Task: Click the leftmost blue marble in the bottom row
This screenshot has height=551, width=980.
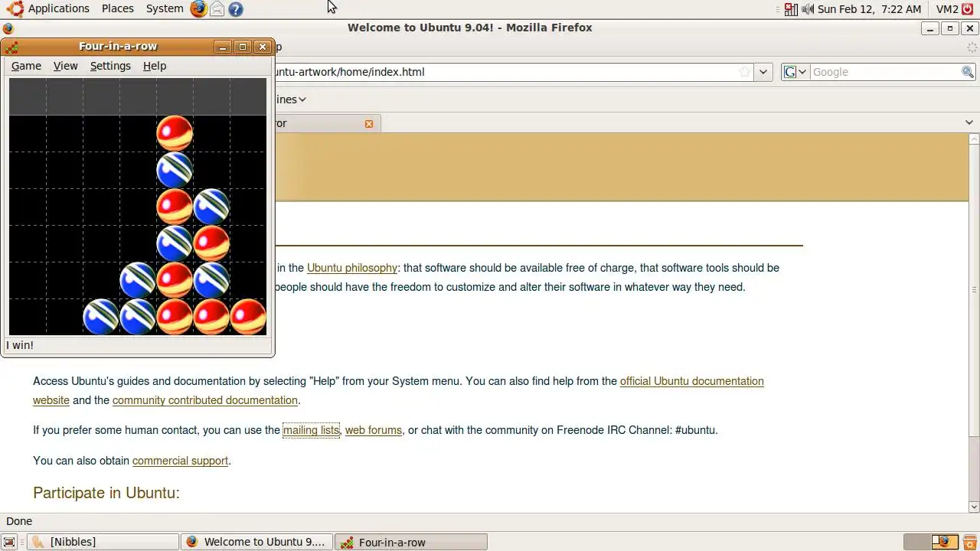Action: coord(101,317)
